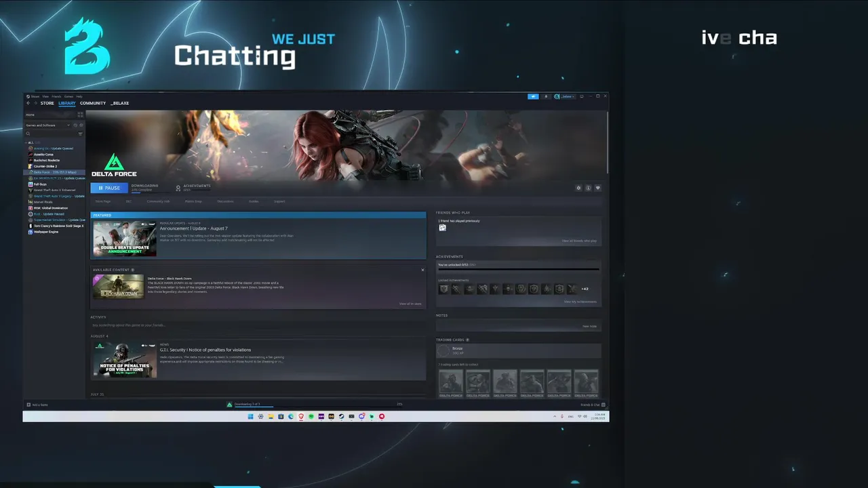
Task: Select Marvel Rivals in the library list
Action: coord(54,202)
